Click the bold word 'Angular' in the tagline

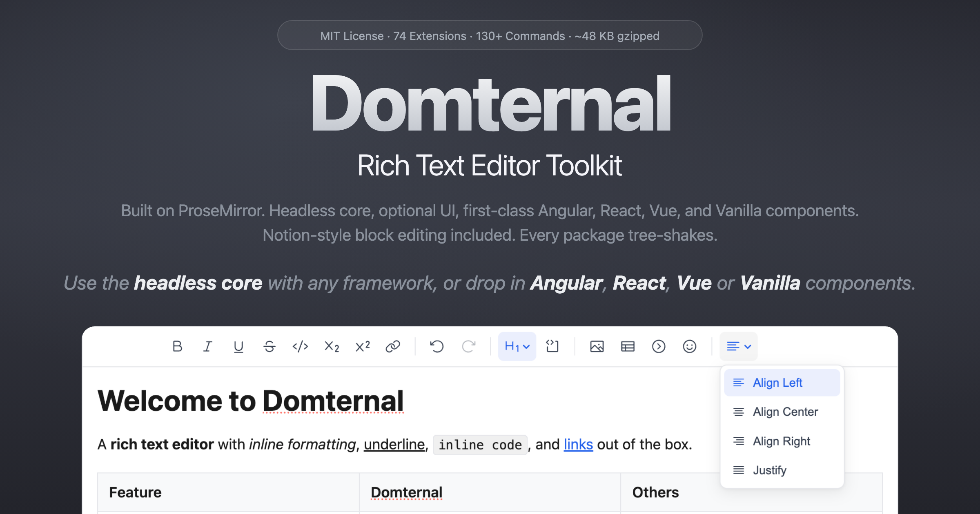[x=566, y=283]
